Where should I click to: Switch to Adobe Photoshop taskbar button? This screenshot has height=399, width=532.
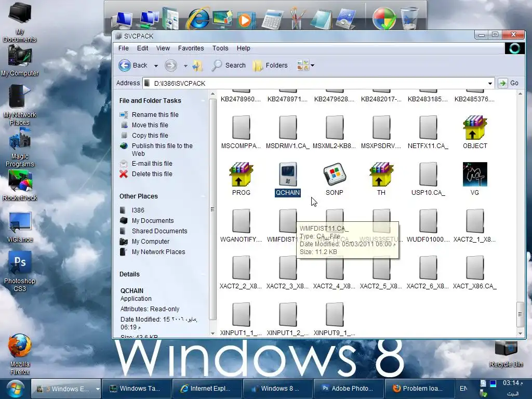coord(349,389)
